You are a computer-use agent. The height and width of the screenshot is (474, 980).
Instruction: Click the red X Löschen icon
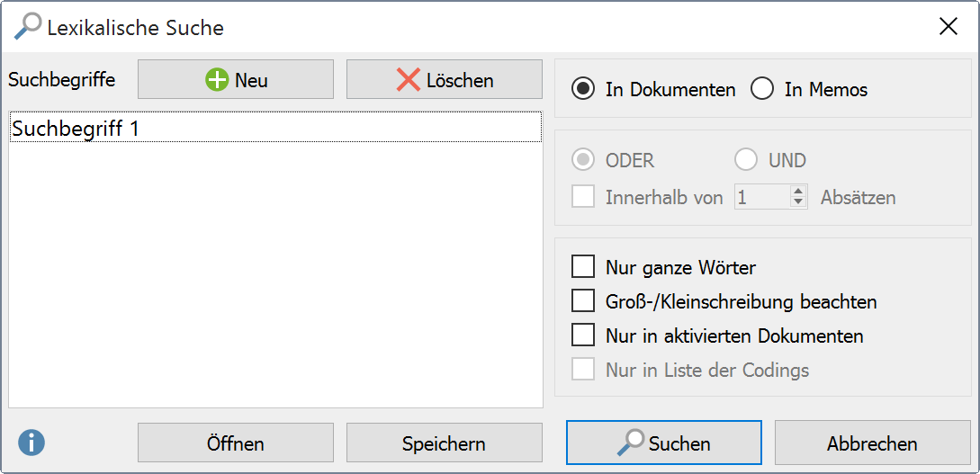[x=409, y=80]
